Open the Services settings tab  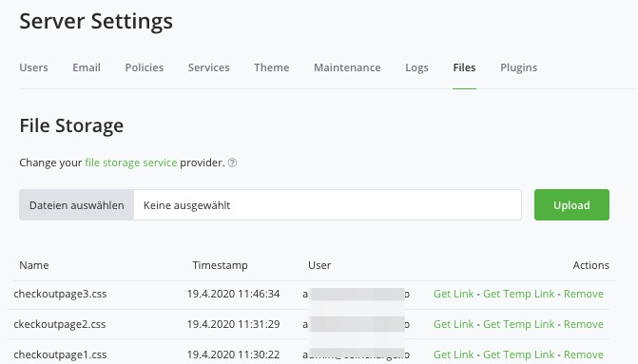[x=209, y=67]
